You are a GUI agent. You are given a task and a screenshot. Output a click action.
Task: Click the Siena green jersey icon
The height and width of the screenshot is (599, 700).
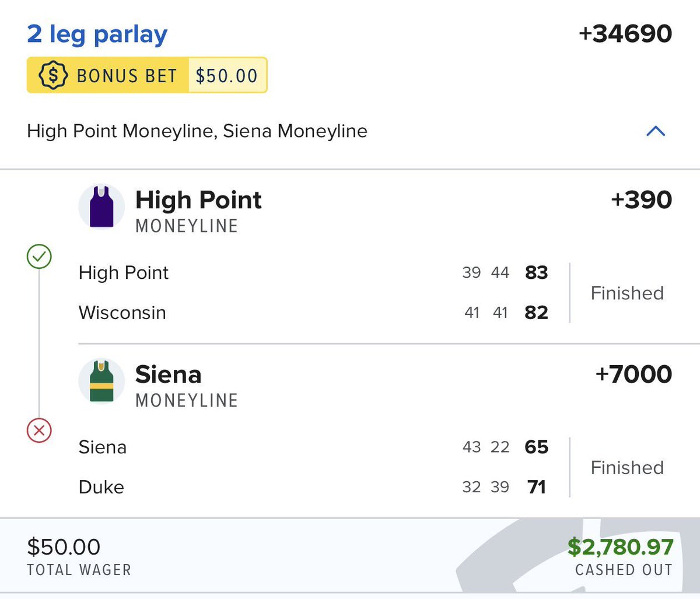[101, 381]
